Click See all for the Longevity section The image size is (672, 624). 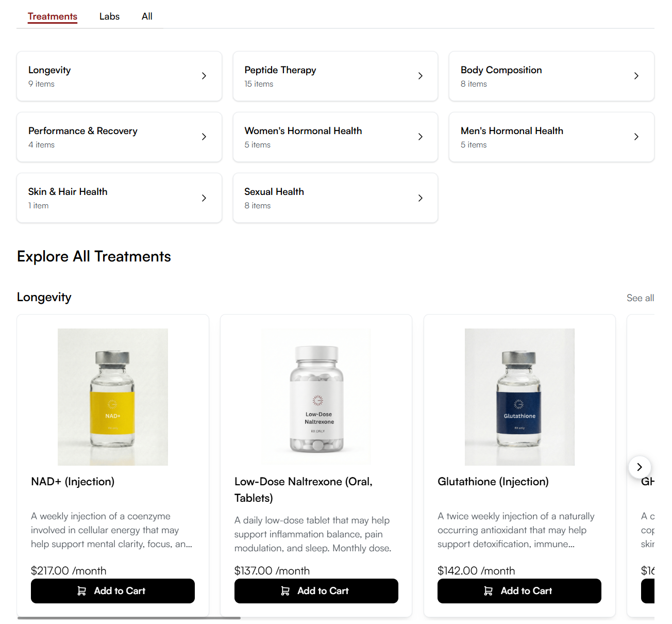coord(640,298)
